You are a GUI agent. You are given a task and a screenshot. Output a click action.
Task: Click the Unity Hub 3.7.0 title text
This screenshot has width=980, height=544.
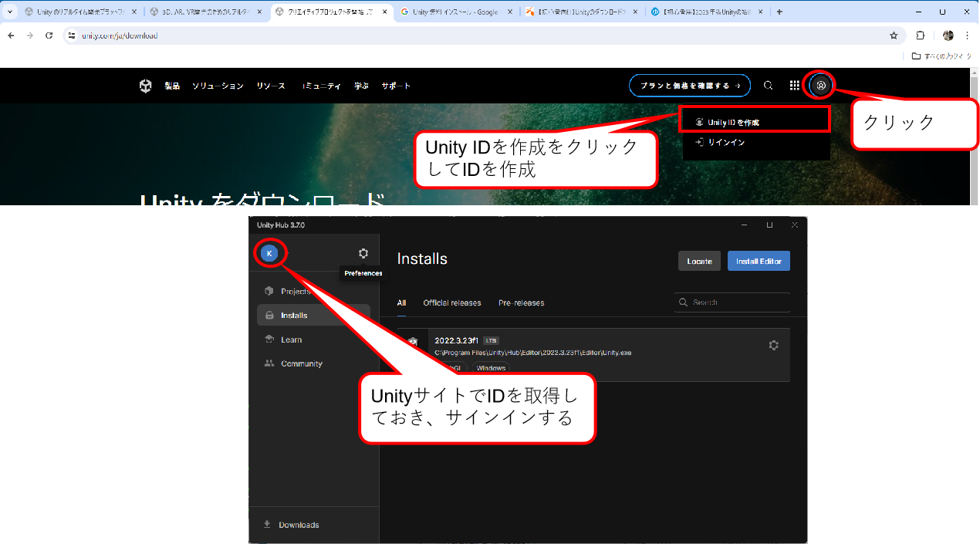pyautogui.click(x=281, y=225)
